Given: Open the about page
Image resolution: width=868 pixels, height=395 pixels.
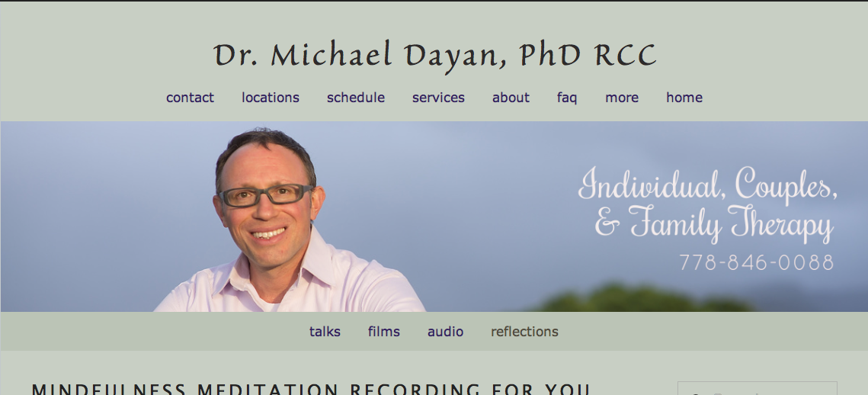Looking at the screenshot, I should click(511, 98).
